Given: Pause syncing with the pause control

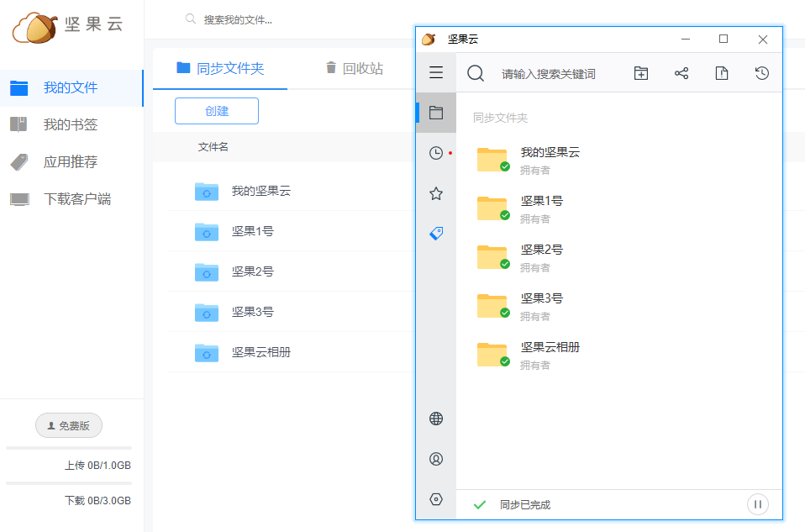Looking at the screenshot, I should click(757, 503).
